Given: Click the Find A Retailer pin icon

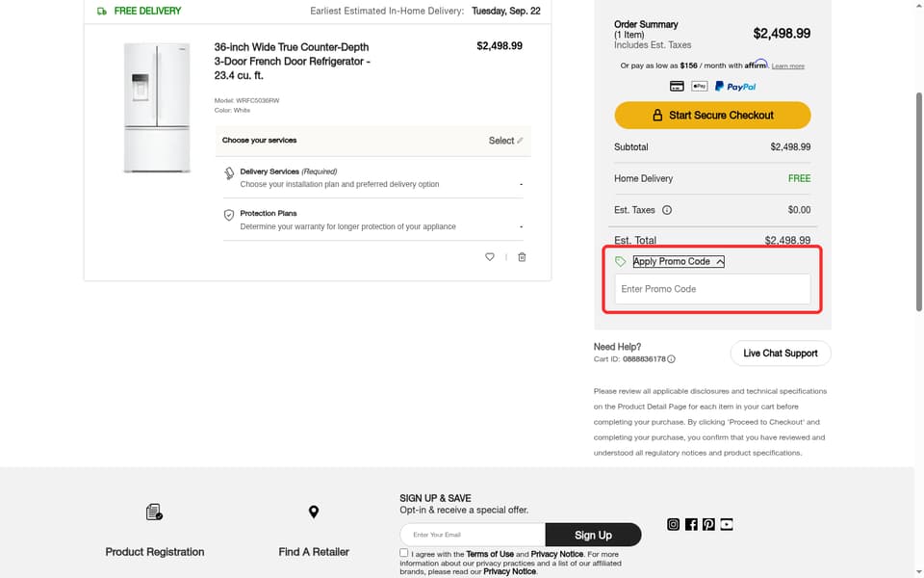Looking at the screenshot, I should tap(314, 512).
